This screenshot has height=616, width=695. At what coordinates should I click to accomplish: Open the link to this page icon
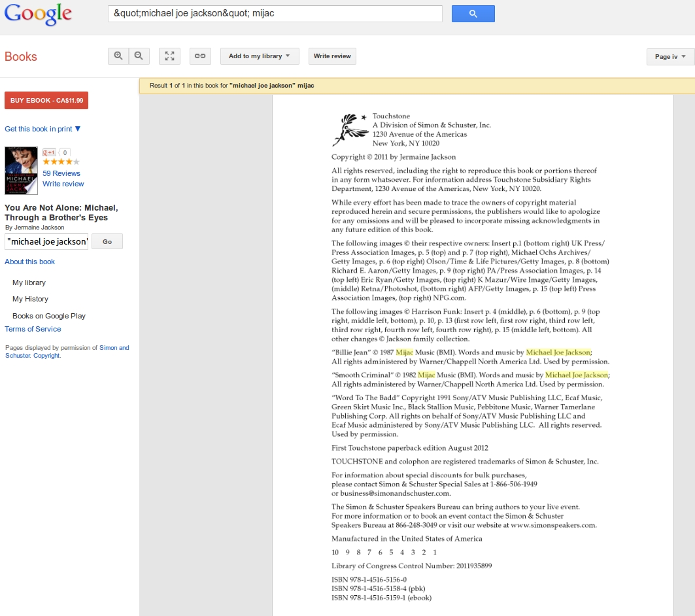[200, 56]
